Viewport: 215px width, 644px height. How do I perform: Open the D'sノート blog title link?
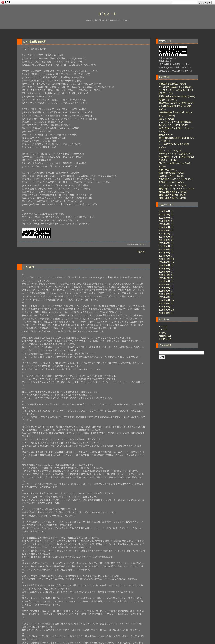point(108,14)
